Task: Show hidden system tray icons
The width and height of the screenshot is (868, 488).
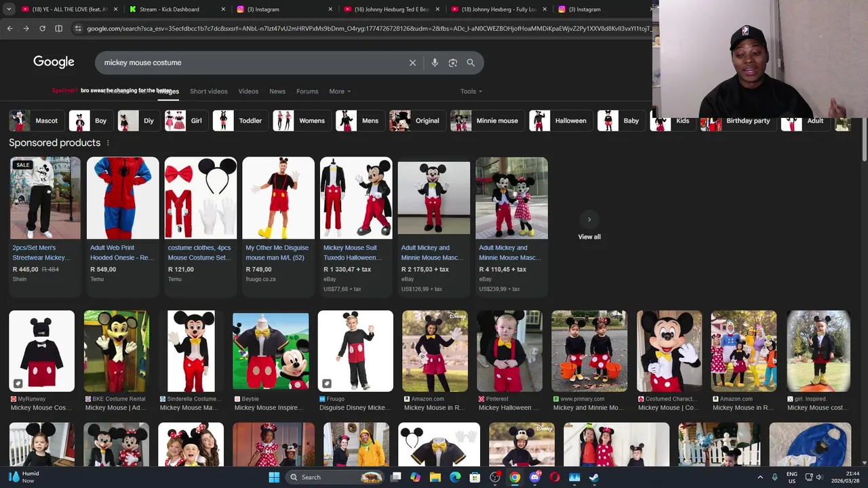Action: pos(759,477)
